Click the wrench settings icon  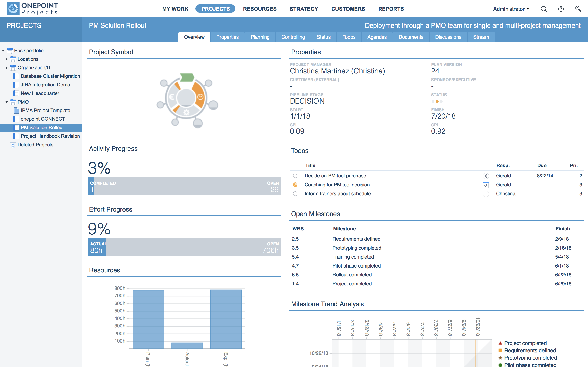click(x=578, y=9)
